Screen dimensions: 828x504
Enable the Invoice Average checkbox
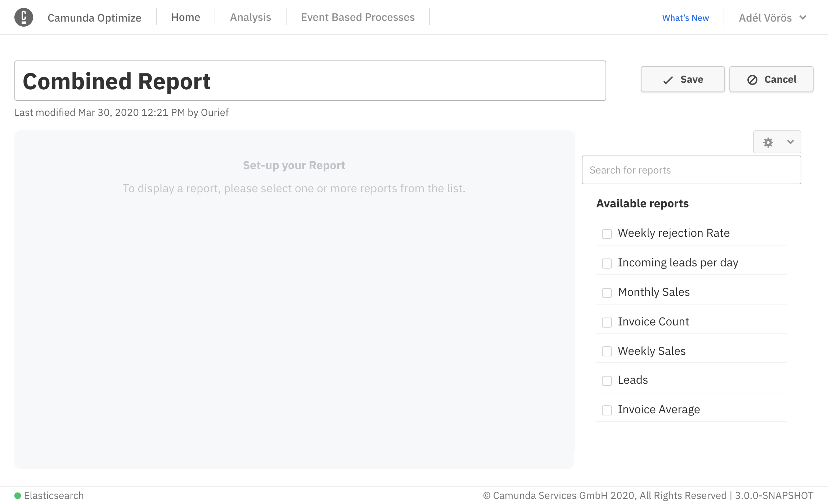coord(607,410)
